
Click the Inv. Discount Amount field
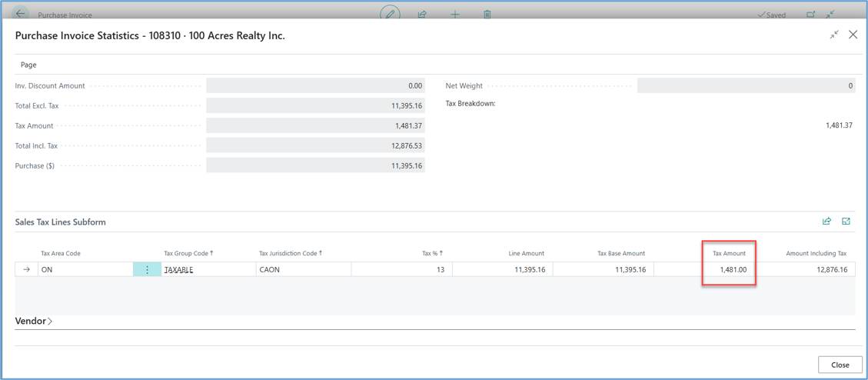coord(315,86)
